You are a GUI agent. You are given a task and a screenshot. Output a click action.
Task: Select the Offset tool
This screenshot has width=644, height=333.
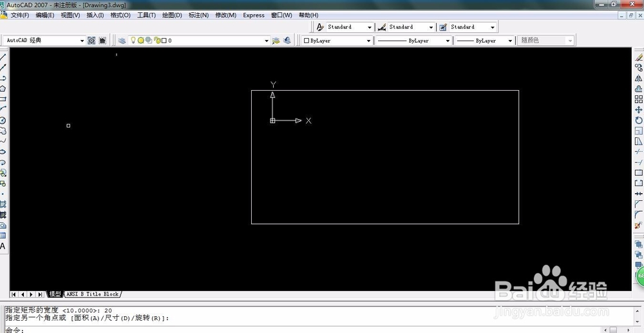click(x=639, y=89)
